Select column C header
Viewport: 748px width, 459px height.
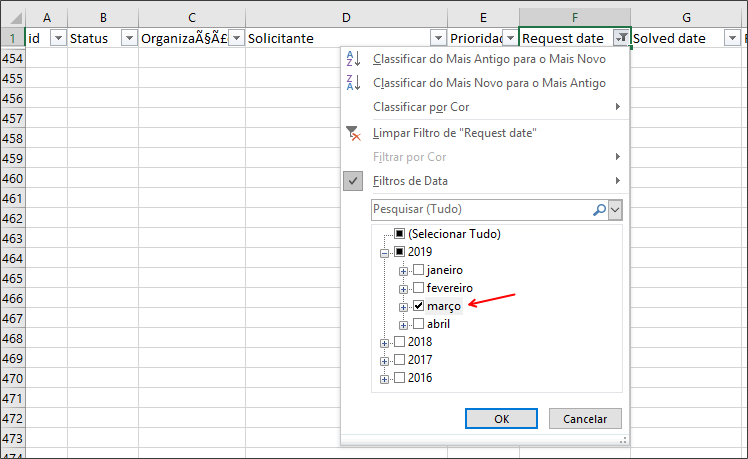[x=192, y=18]
